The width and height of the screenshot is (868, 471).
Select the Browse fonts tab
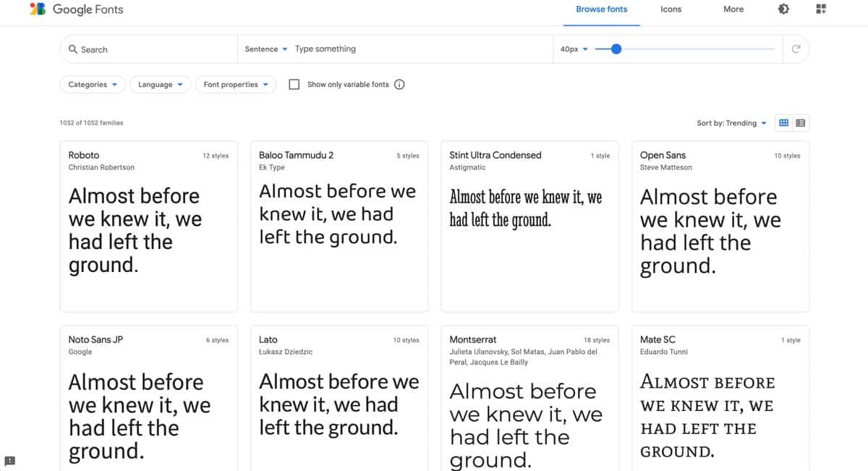click(x=602, y=9)
